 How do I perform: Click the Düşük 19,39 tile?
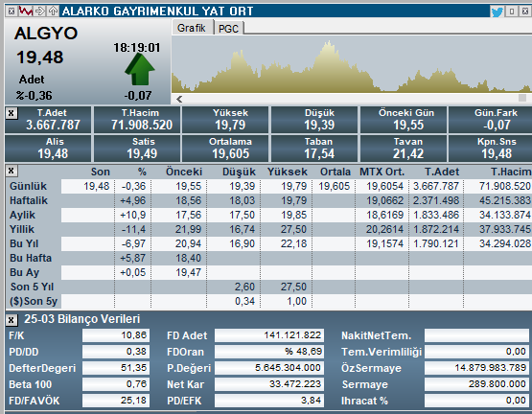(314, 120)
